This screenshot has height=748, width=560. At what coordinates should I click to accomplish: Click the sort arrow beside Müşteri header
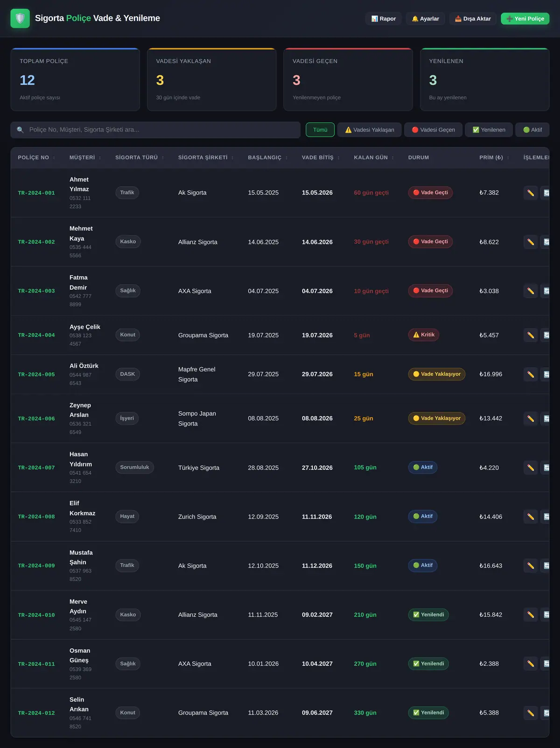coord(100,158)
